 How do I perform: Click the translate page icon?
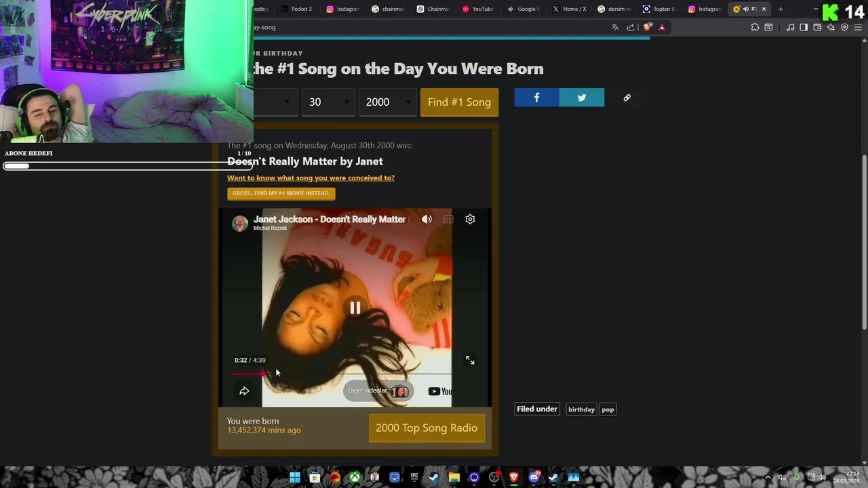(x=615, y=27)
